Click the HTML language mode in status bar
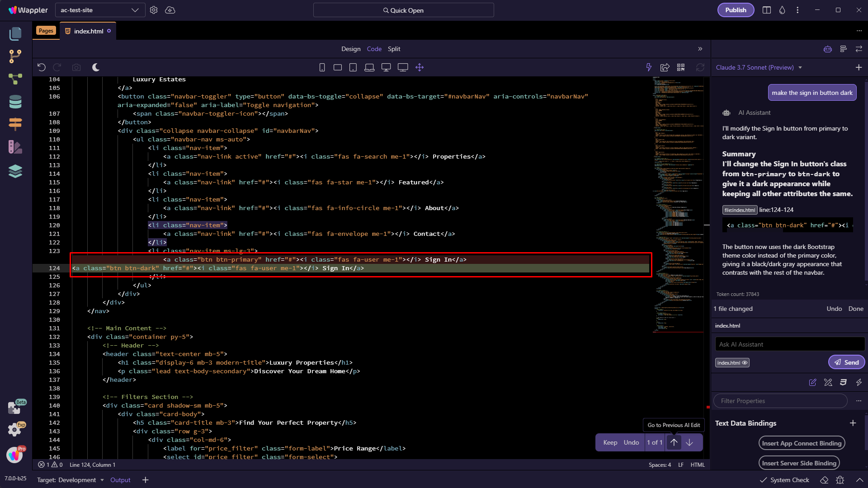Screen dimensions: 868x488 click(698, 465)
